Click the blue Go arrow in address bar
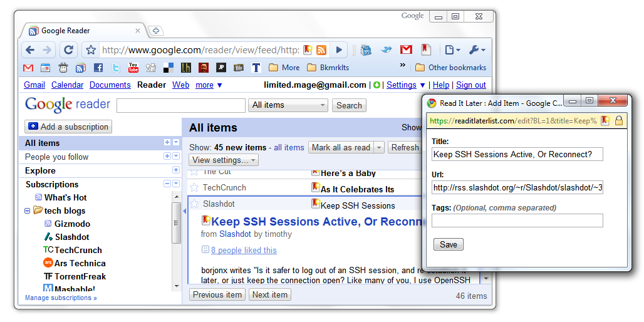This screenshot has height=322, width=644. coord(339,50)
